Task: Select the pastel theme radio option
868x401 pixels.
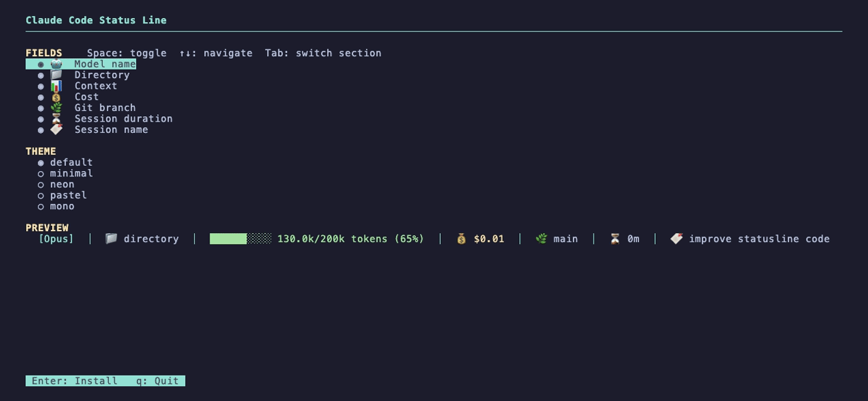Action: pyautogui.click(x=41, y=196)
